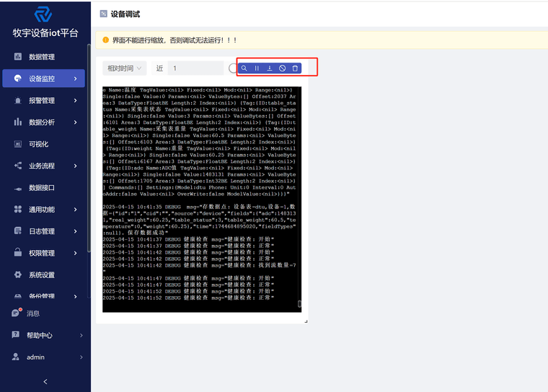Expand the 报警管理 submenu chevron

click(x=75, y=101)
